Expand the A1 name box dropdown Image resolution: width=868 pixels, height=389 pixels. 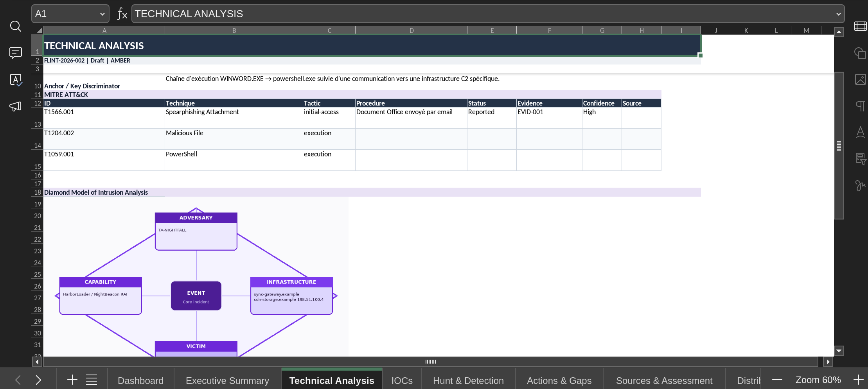pyautogui.click(x=102, y=14)
